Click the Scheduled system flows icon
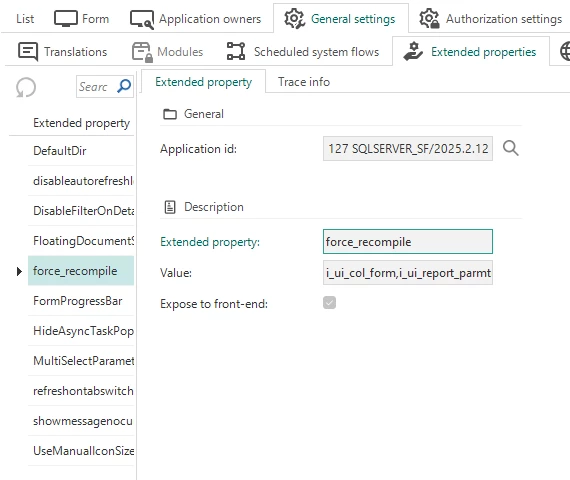The image size is (570, 480). click(236, 51)
